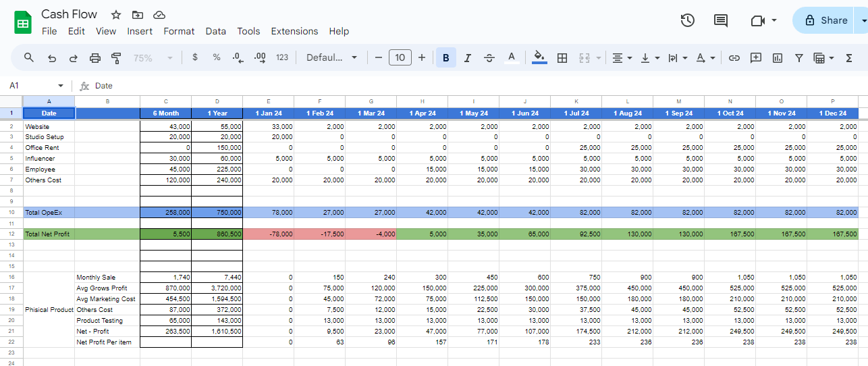Select the Total Net Profit cell
Image resolution: width=868 pixels, height=366 pixels.
pyautogui.click(x=49, y=234)
